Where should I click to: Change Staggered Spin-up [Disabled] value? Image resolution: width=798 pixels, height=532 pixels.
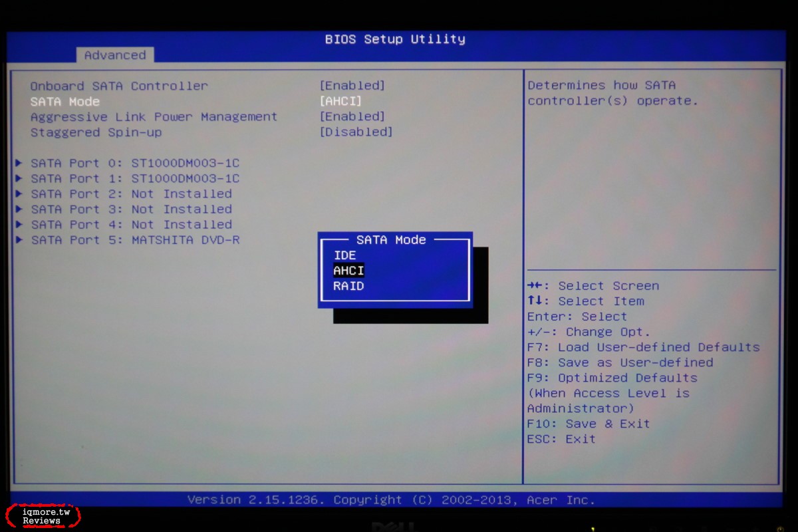click(356, 132)
